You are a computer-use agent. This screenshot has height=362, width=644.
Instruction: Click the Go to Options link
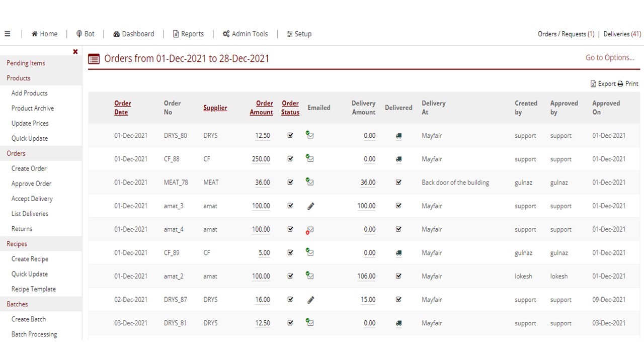(610, 58)
